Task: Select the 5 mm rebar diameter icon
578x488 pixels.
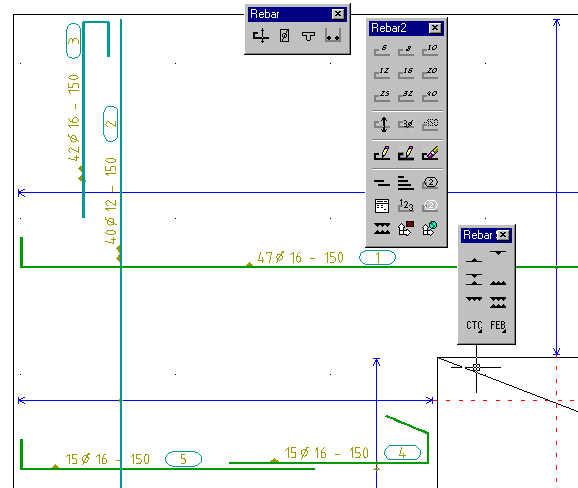Action: [x=382, y=49]
